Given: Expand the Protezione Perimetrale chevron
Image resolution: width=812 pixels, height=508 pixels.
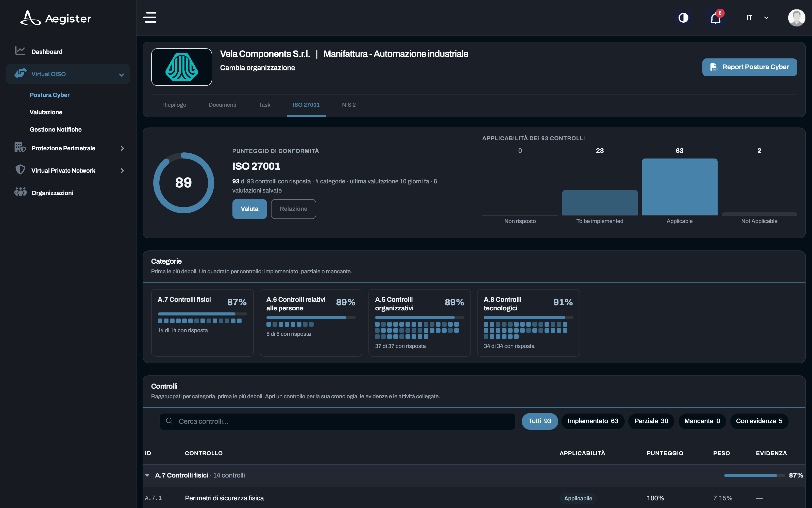Looking at the screenshot, I should [x=122, y=148].
